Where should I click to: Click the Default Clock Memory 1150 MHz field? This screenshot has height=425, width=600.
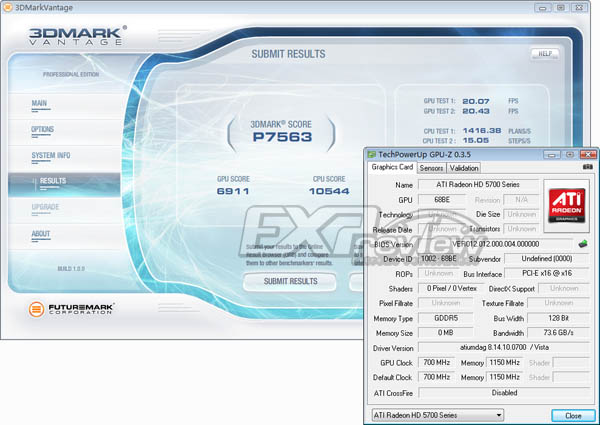[x=504, y=377]
